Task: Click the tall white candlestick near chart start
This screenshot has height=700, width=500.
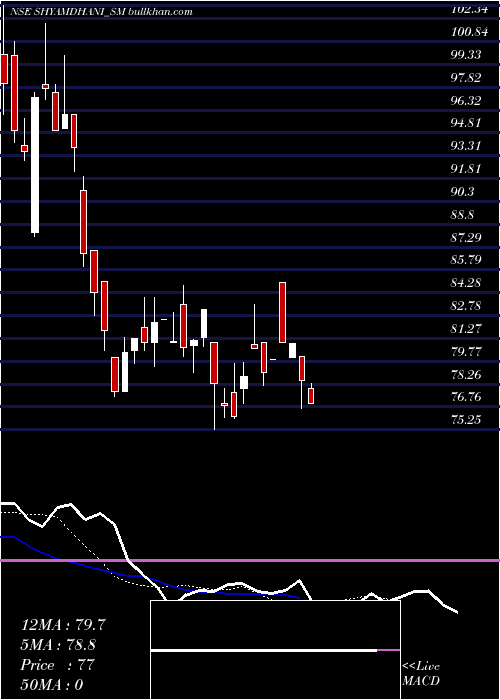Action: [x=35, y=165]
